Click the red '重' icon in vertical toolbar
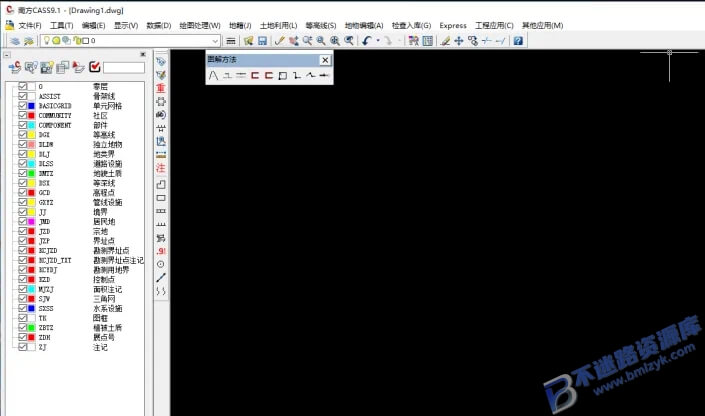 point(161,88)
